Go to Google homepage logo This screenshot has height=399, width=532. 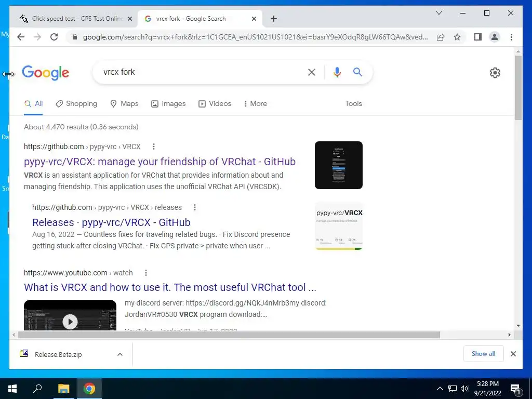coord(46,73)
